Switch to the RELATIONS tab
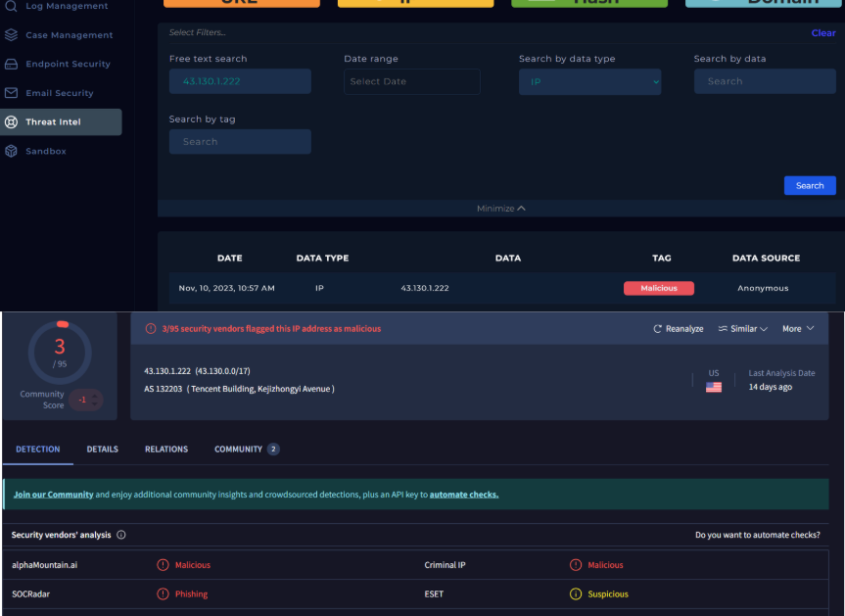845x616 pixels. coord(166,450)
